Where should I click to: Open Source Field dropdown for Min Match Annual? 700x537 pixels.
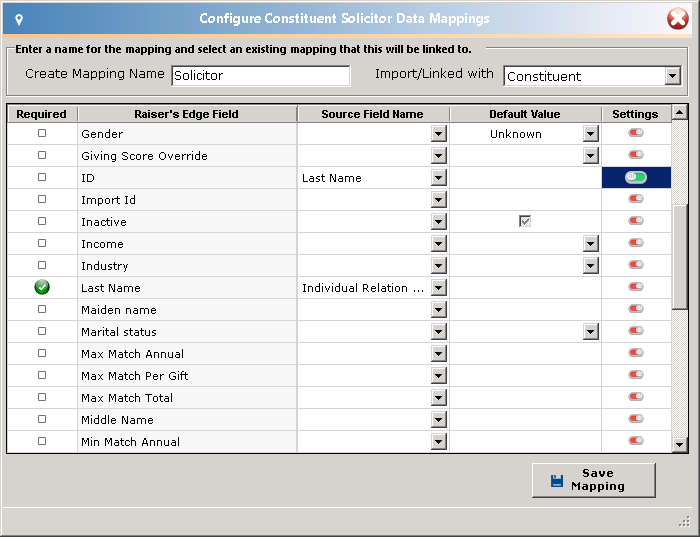[x=439, y=441]
